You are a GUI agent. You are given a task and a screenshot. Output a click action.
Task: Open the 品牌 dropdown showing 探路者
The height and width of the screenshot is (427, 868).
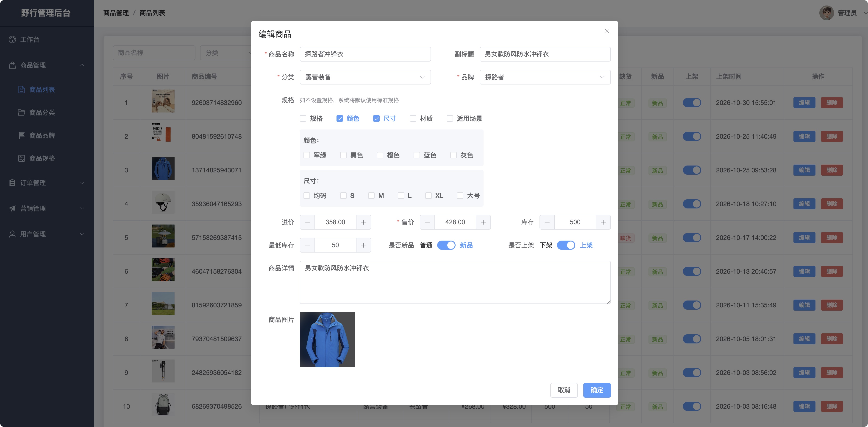point(545,77)
